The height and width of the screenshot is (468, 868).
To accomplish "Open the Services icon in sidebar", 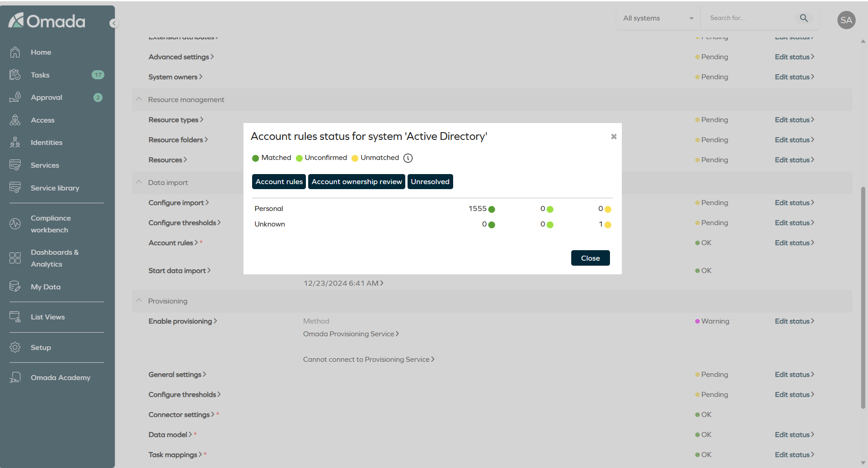I will [15, 165].
